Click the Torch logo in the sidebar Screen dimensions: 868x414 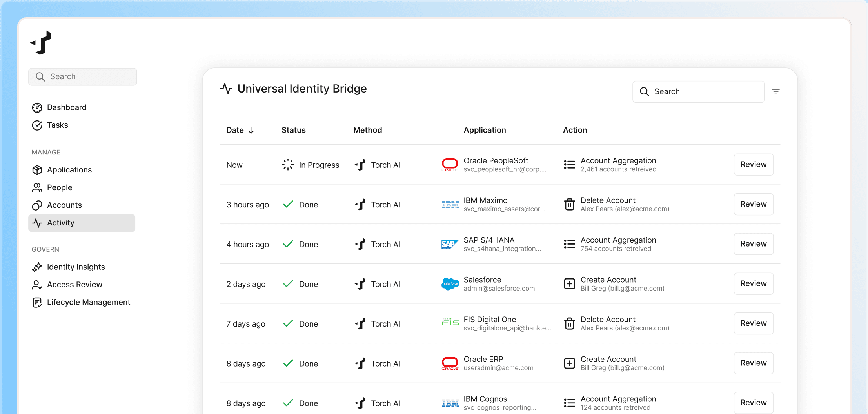click(x=41, y=42)
